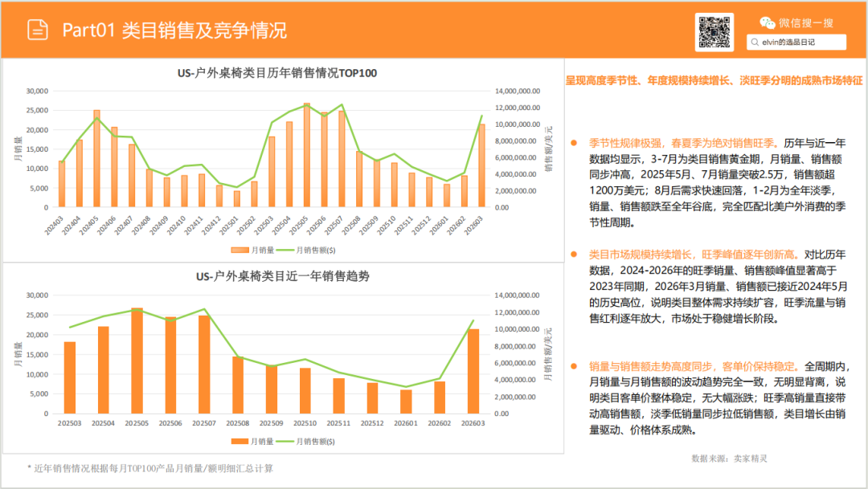The image size is (868, 489).
Task: Click the 202603 bar in the top chart
Action: (481, 166)
